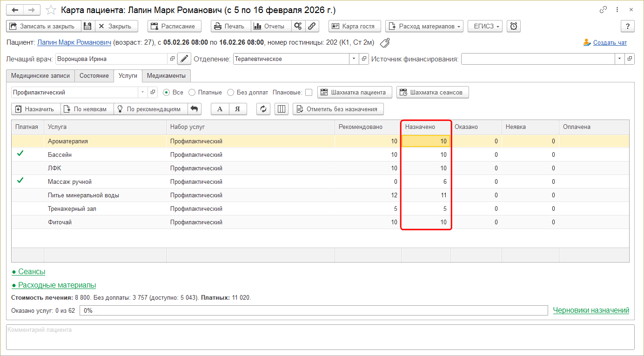Click the refresh arrows icon above table
The width and height of the screenshot is (644, 356).
click(263, 109)
